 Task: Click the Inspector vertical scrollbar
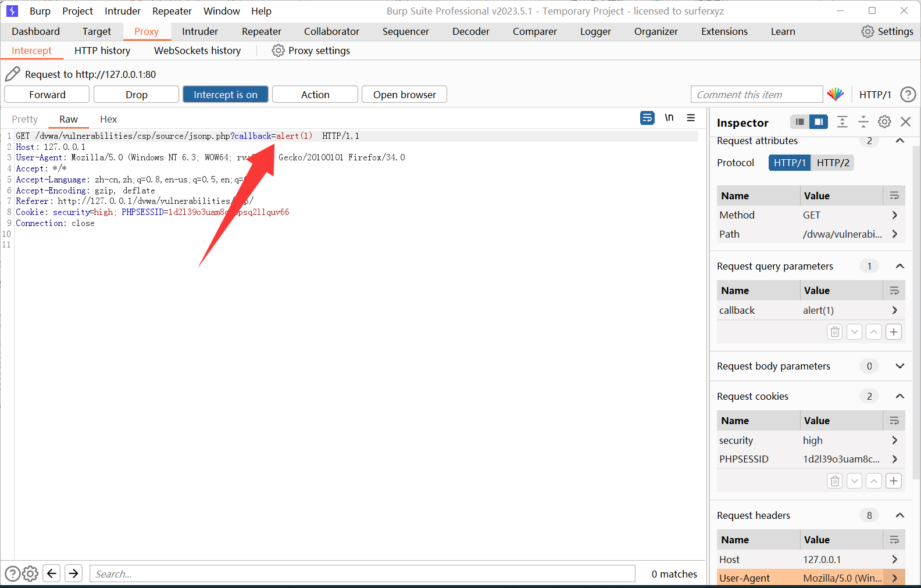917,314
